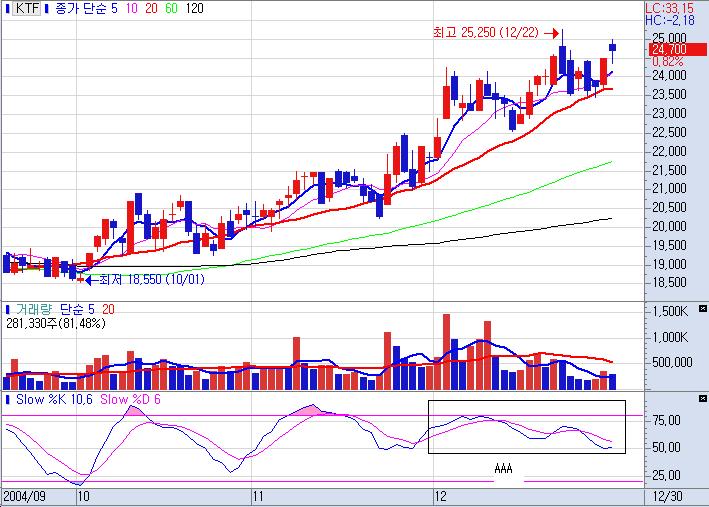709x507 pixels.
Task: Click the blue marker beside 거래량
Action: [8, 309]
